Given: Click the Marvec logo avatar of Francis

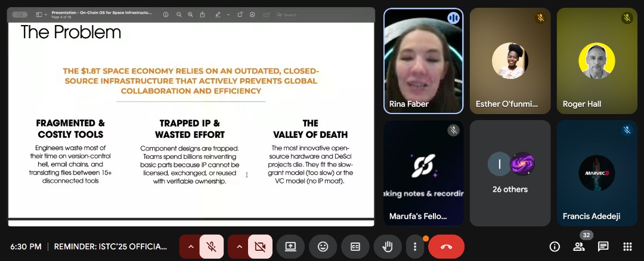Looking at the screenshot, I should pos(597,173).
